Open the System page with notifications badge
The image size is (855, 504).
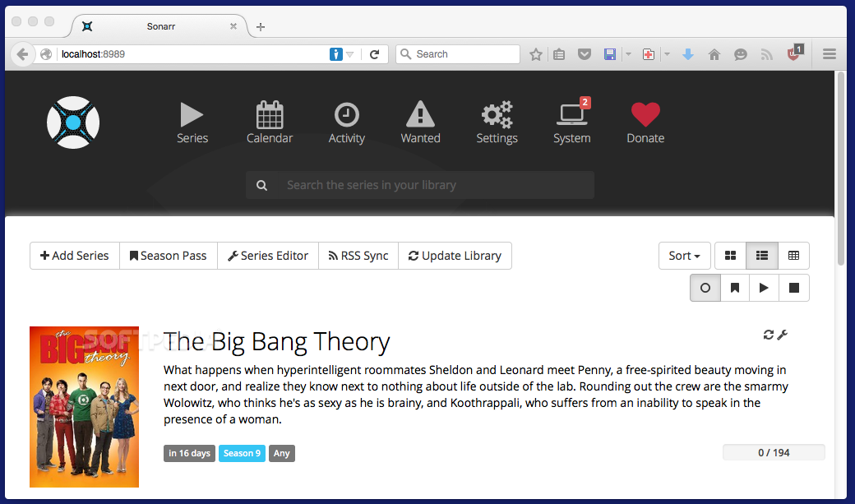(x=571, y=121)
